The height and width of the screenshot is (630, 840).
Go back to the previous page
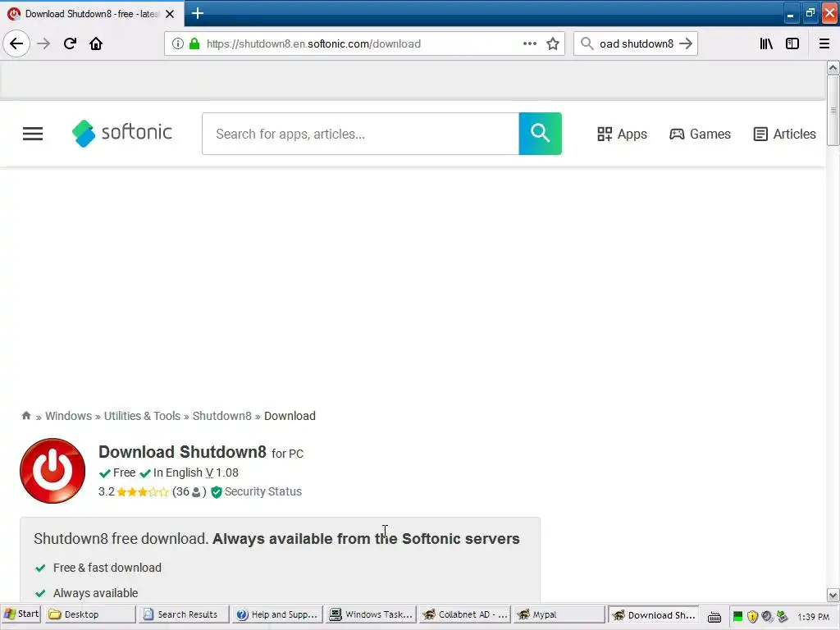coord(16,43)
